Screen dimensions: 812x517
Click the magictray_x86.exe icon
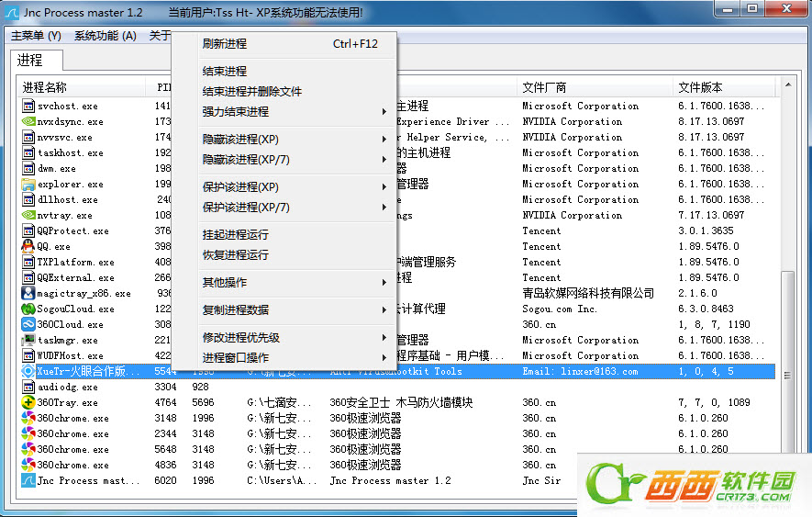28,293
